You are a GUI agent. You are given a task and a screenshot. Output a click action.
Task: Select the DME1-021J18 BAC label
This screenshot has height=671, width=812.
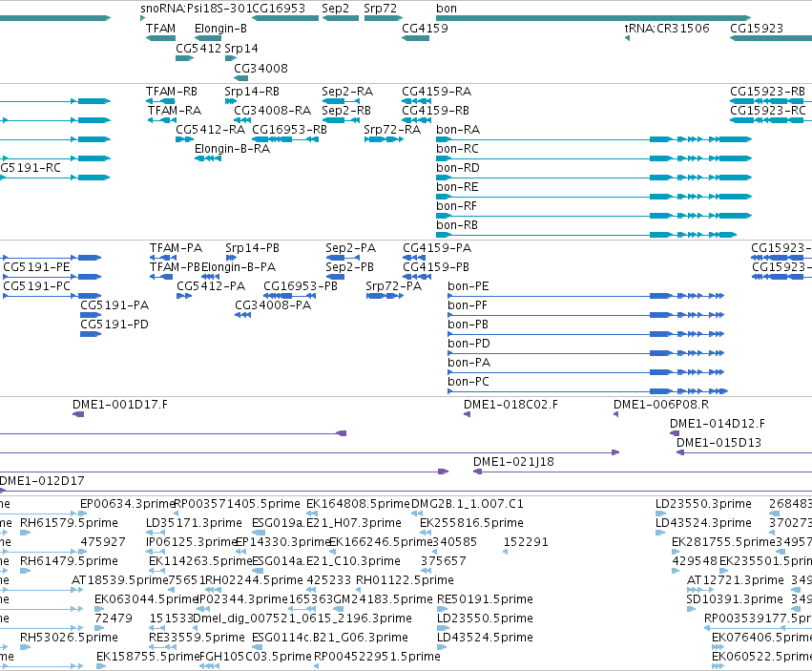pyautogui.click(x=513, y=462)
